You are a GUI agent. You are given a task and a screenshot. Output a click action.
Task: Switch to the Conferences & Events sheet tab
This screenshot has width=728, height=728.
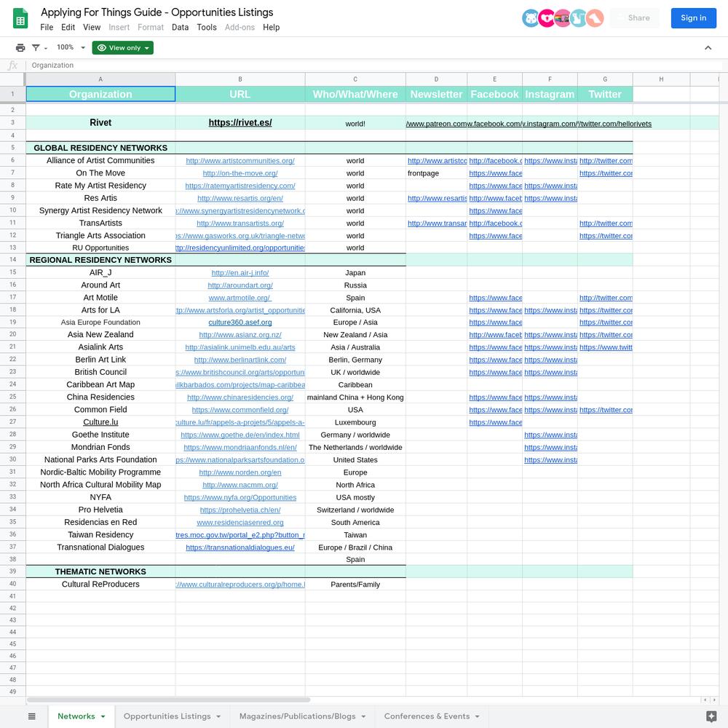point(427,716)
